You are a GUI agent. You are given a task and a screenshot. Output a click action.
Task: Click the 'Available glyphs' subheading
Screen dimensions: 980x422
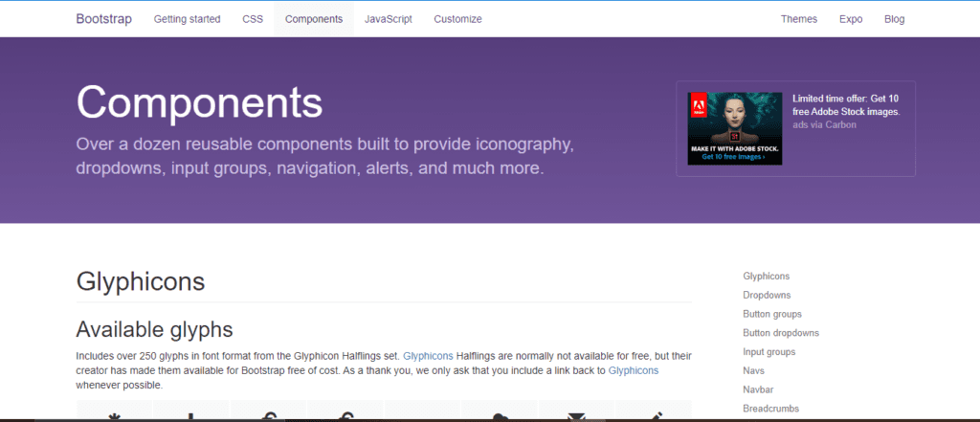pyautogui.click(x=154, y=329)
